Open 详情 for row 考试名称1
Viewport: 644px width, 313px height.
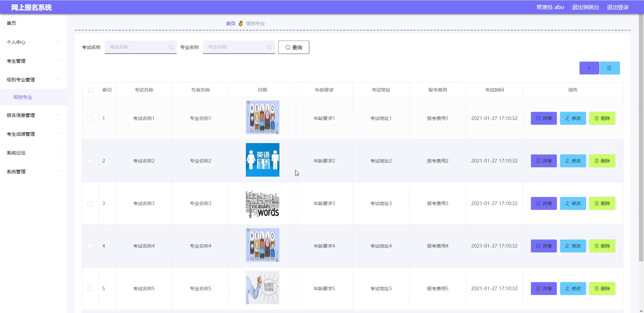(x=544, y=118)
